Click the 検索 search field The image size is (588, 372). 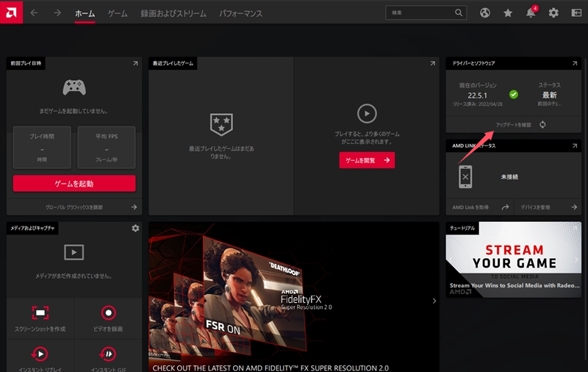click(426, 12)
